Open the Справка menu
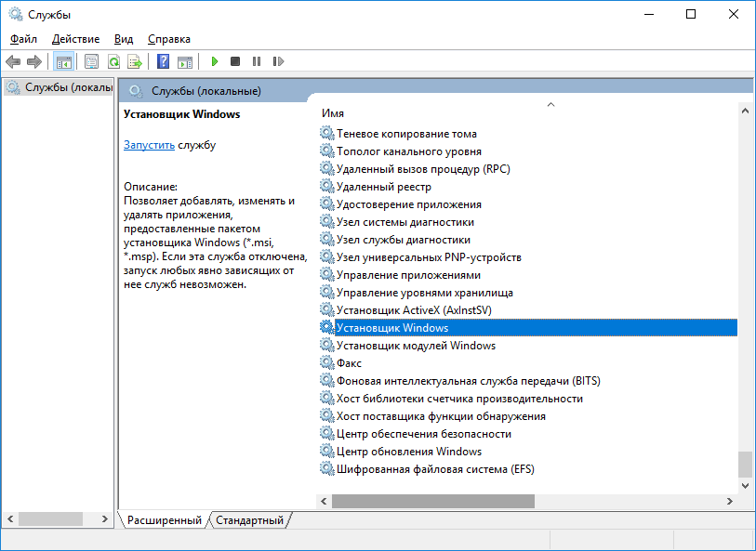756x551 pixels. 168,39
